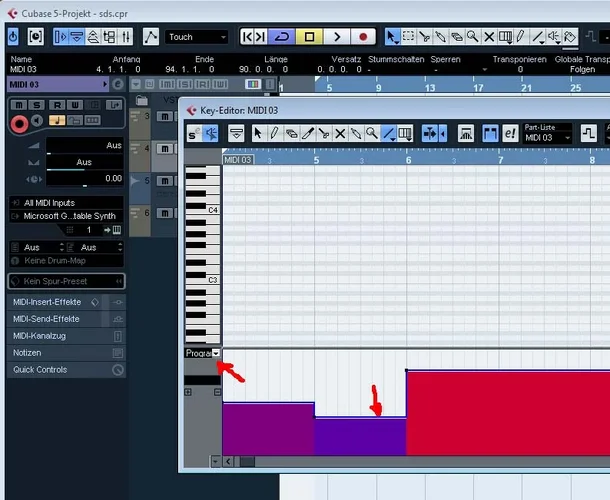Enable Read automation in the inspector
610x500 pixels.
57,105
